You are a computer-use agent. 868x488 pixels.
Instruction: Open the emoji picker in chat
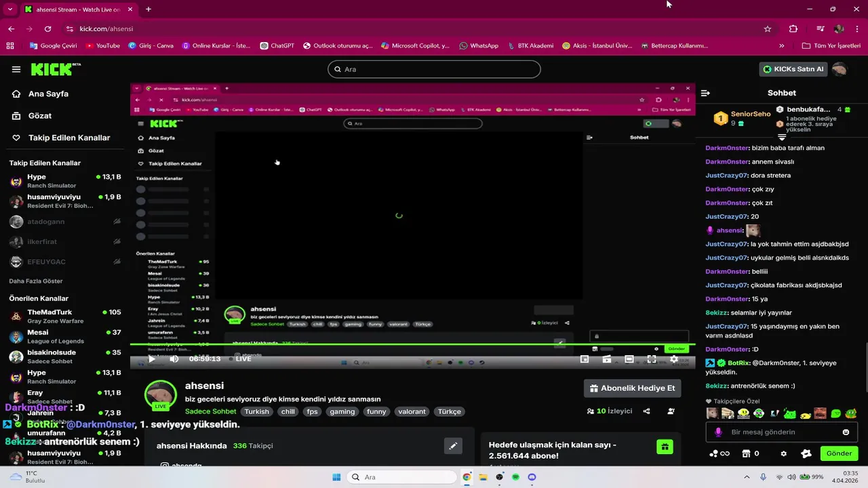click(x=846, y=432)
